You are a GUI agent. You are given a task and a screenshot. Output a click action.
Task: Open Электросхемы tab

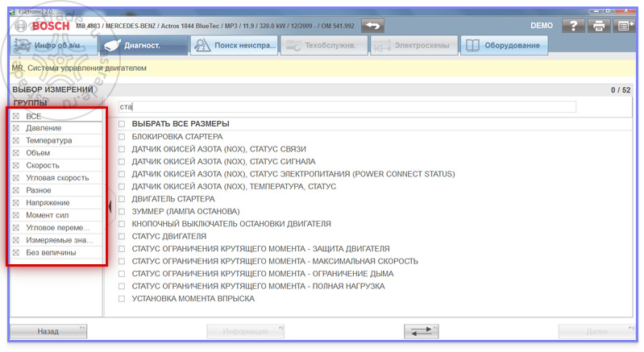pyautogui.click(x=413, y=45)
